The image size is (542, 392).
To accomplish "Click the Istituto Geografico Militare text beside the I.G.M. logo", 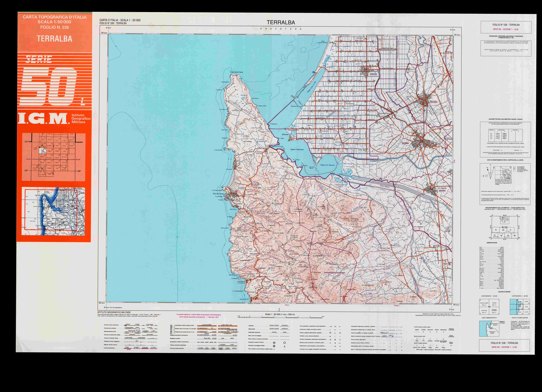I will [x=81, y=119].
